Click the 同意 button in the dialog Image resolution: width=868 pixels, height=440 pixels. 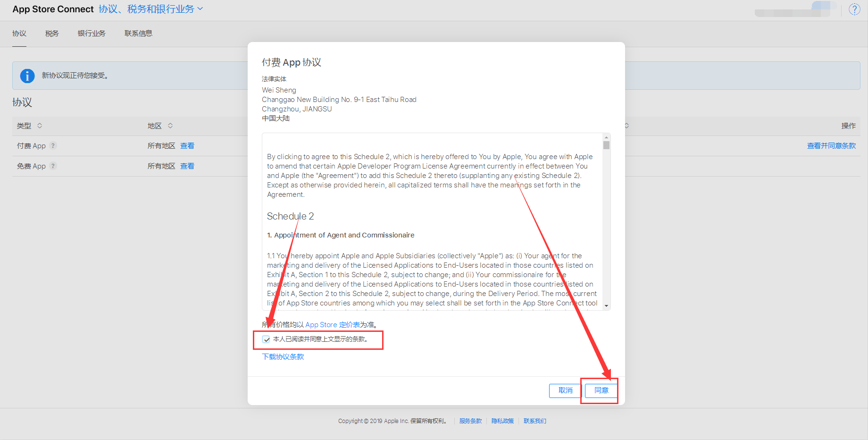(x=601, y=391)
